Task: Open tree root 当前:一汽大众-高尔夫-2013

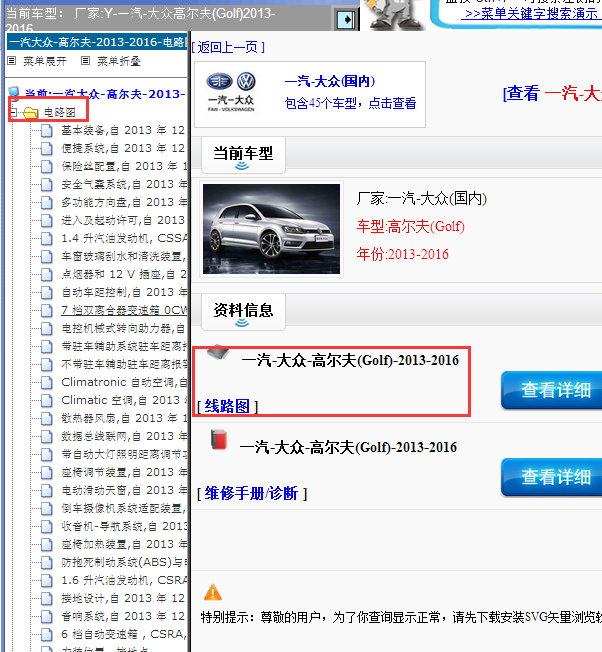Action: pos(105,94)
